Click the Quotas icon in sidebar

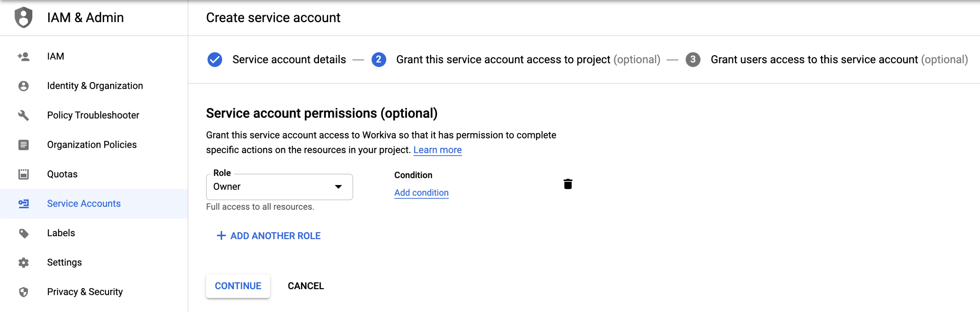point(24,174)
